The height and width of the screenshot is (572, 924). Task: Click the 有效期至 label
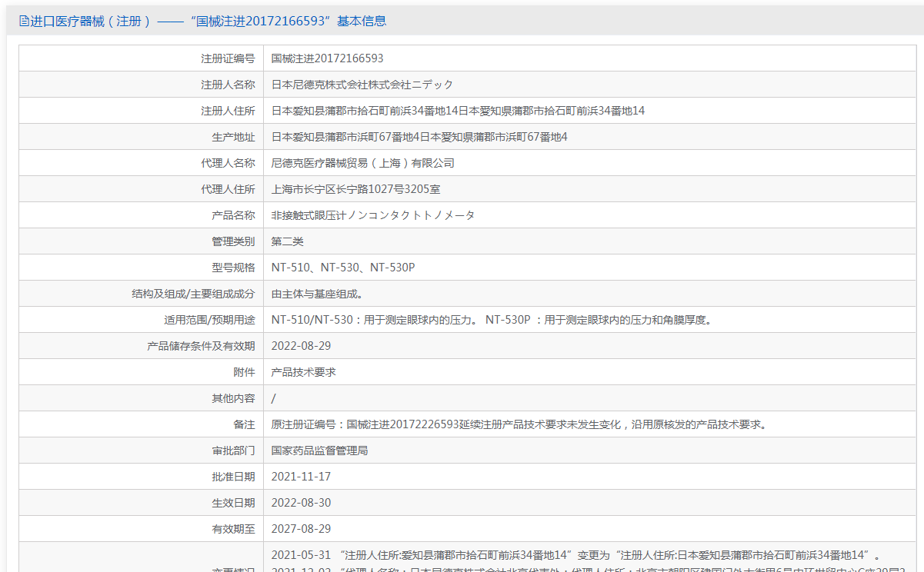pos(233,529)
